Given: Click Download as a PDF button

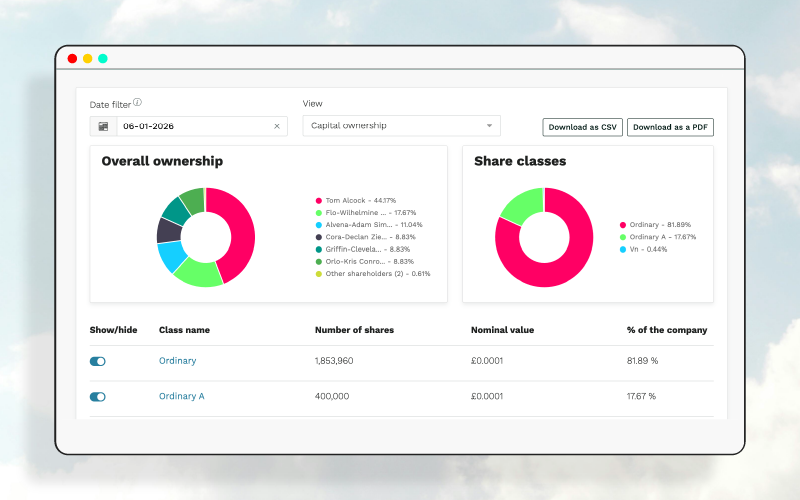Looking at the screenshot, I should pyautogui.click(x=670, y=127).
